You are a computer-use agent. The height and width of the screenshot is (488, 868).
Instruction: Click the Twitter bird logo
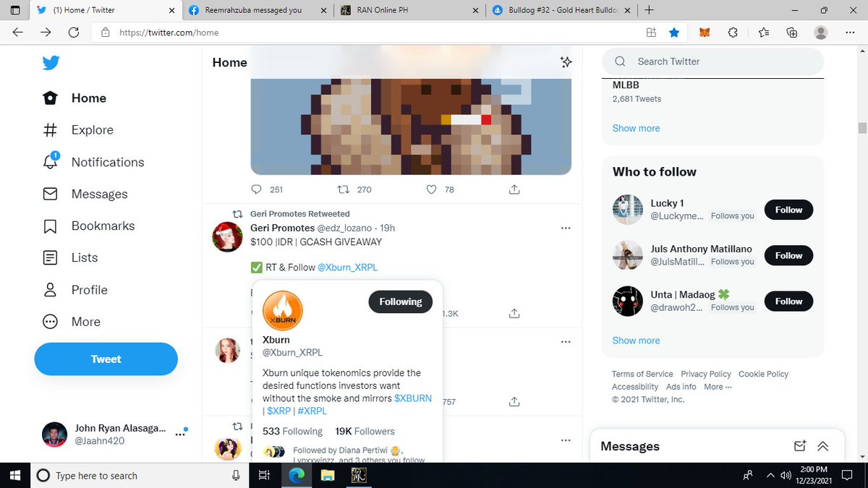coord(51,63)
